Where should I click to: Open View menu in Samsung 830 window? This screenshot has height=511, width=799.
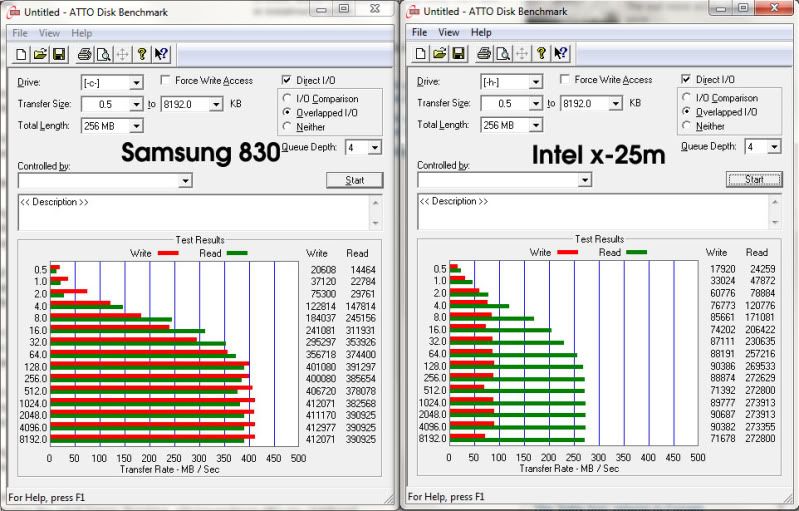click(49, 33)
